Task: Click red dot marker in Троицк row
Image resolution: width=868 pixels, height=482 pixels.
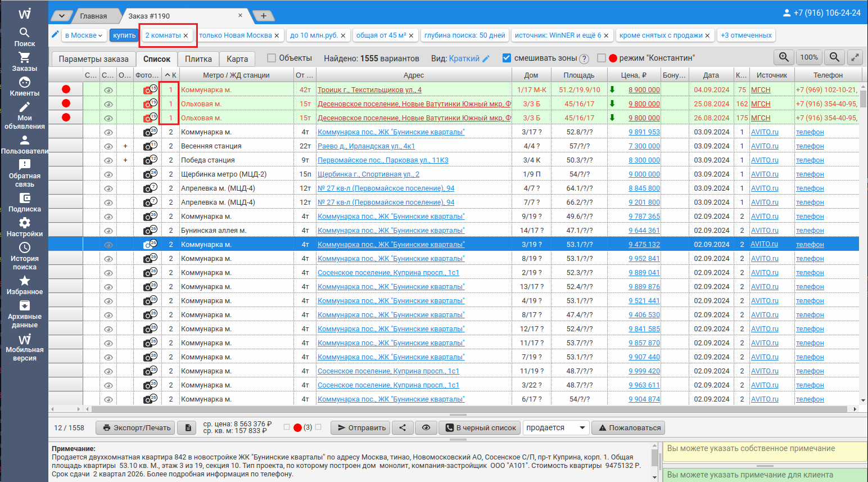Action: [66, 89]
